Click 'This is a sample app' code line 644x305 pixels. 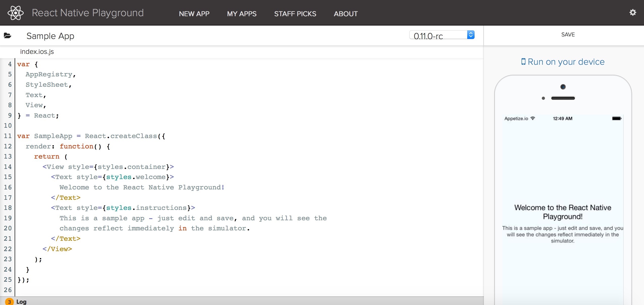[193, 218]
